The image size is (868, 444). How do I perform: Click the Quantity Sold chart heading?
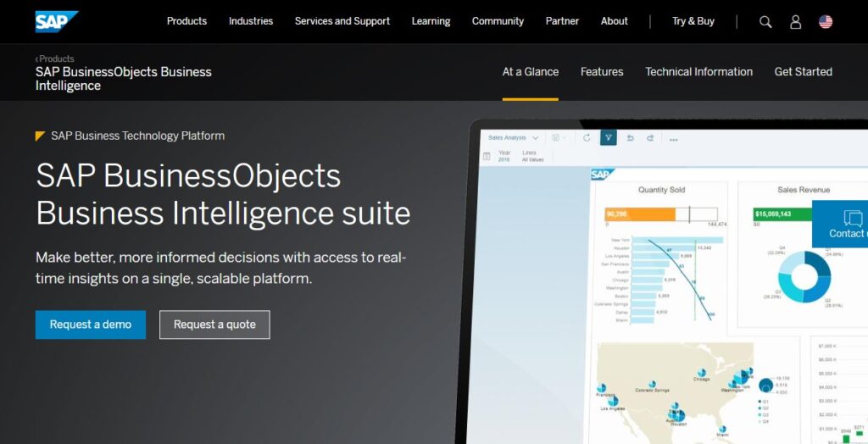click(661, 190)
